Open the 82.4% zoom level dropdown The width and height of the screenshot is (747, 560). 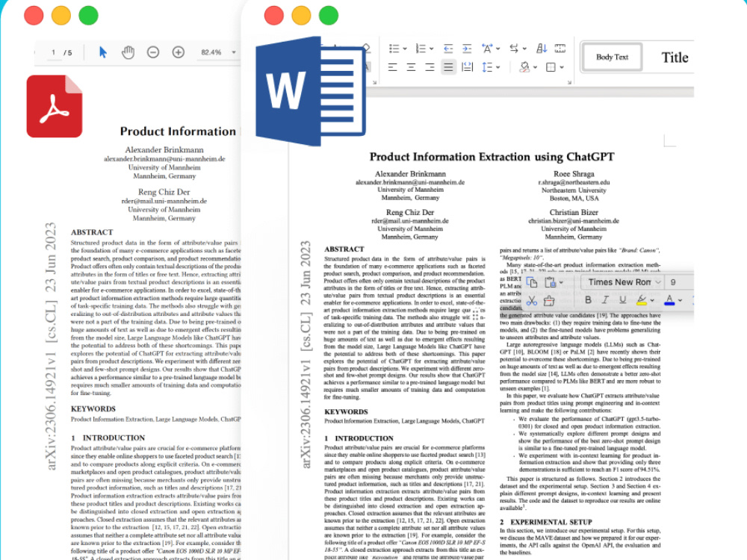pyautogui.click(x=234, y=52)
